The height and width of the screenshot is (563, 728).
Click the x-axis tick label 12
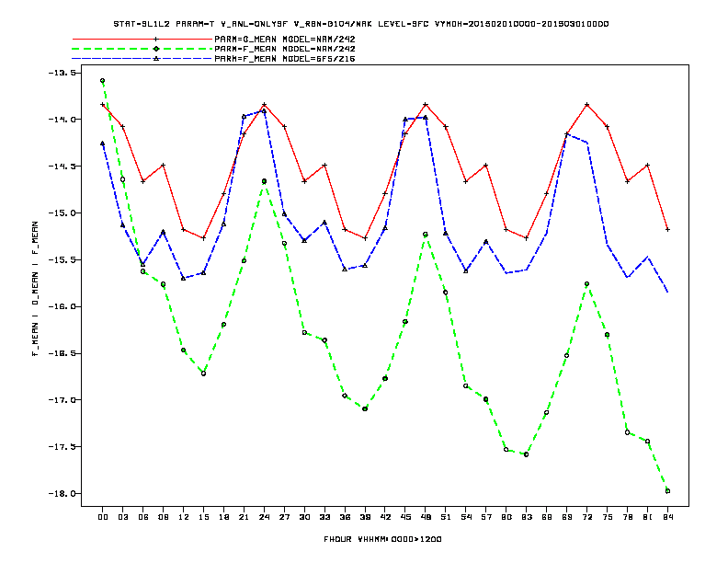184,517
